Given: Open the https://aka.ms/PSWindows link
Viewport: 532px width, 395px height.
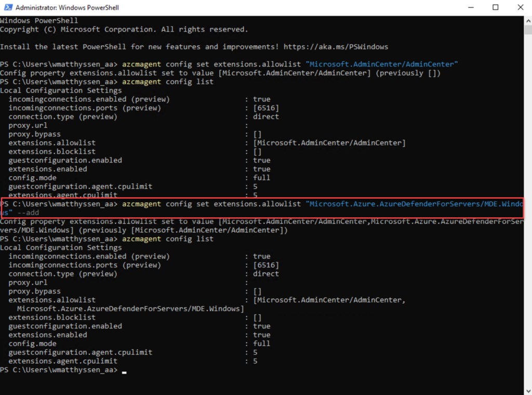Looking at the screenshot, I should [336, 47].
